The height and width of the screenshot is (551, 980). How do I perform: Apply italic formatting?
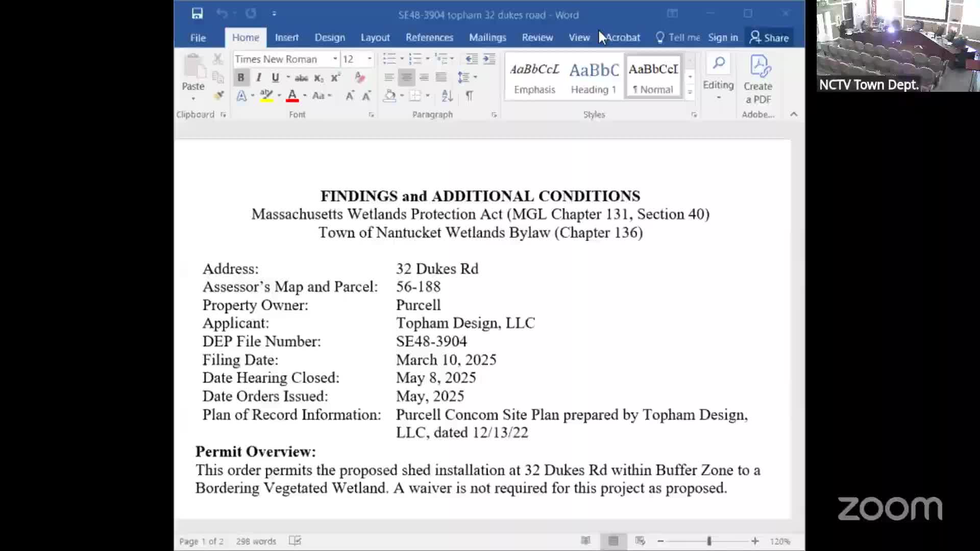pyautogui.click(x=258, y=77)
